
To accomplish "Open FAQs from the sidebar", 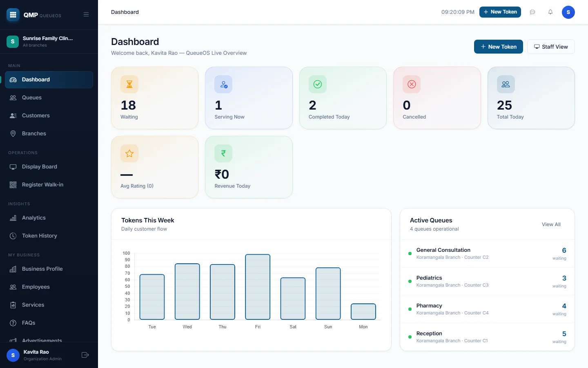I will pos(49,323).
